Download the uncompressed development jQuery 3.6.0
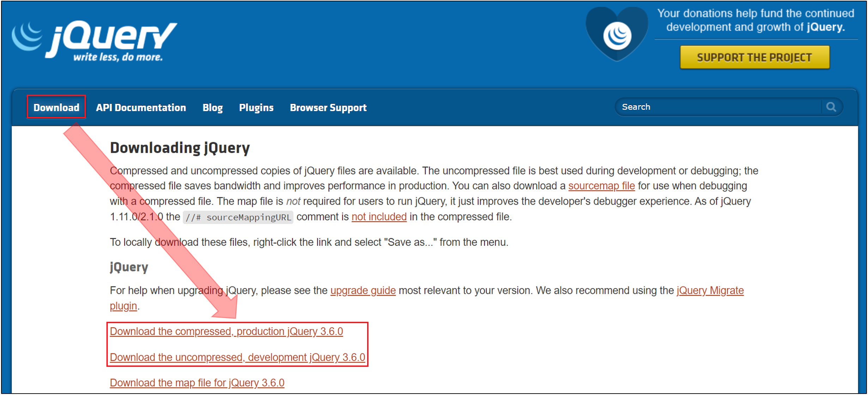The image size is (868, 395). (x=237, y=357)
